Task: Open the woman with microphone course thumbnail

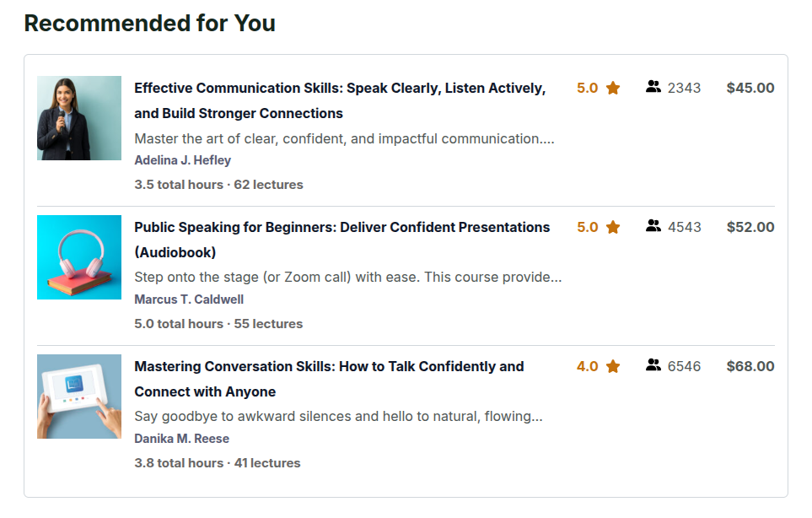Action: (79, 118)
